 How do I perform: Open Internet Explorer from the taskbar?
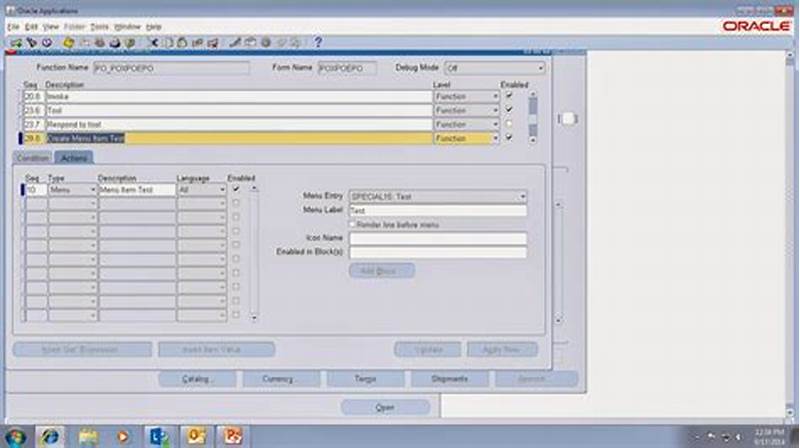[x=50, y=437]
